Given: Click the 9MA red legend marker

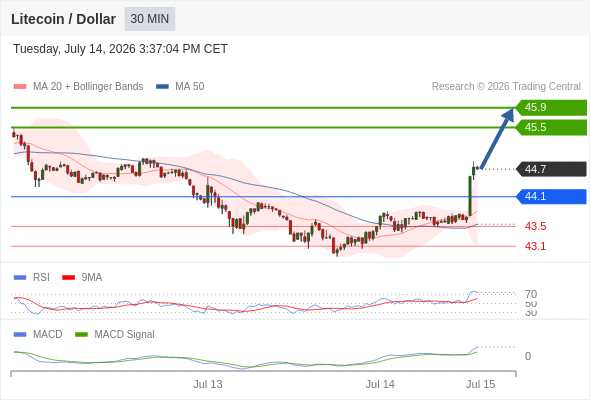Looking at the screenshot, I should coord(68,278).
